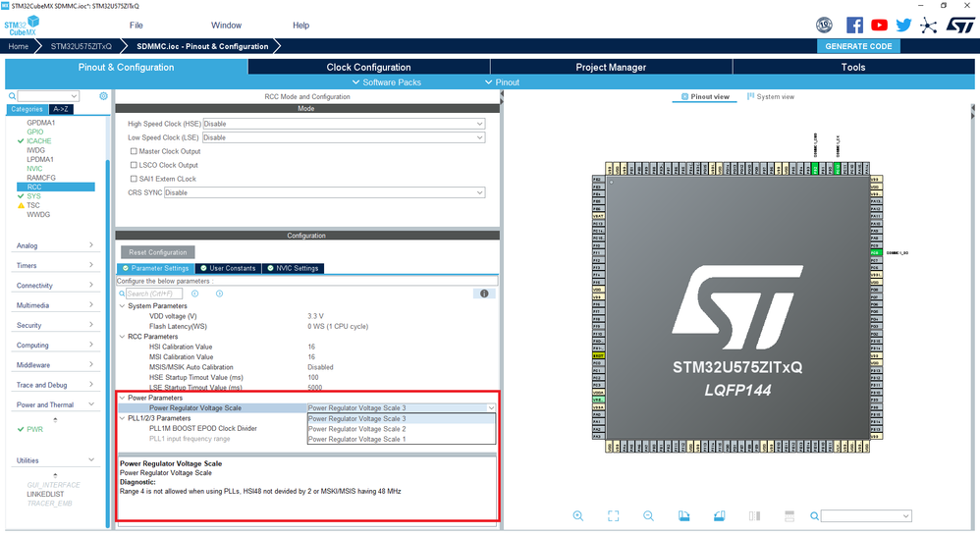This screenshot has width=980, height=536.
Task: Open the File menu
Action: pyautogui.click(x=136, y=25)
